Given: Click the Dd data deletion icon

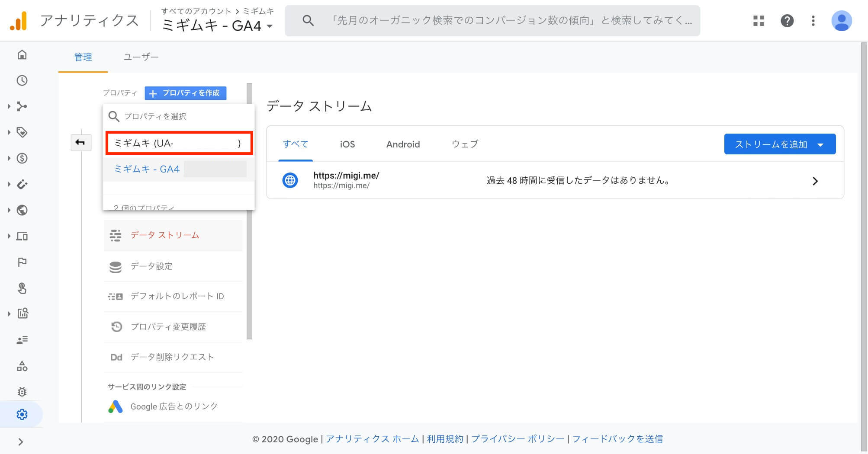Looking at the screenshot, I should pyautogui.click(x=116, y=357).
